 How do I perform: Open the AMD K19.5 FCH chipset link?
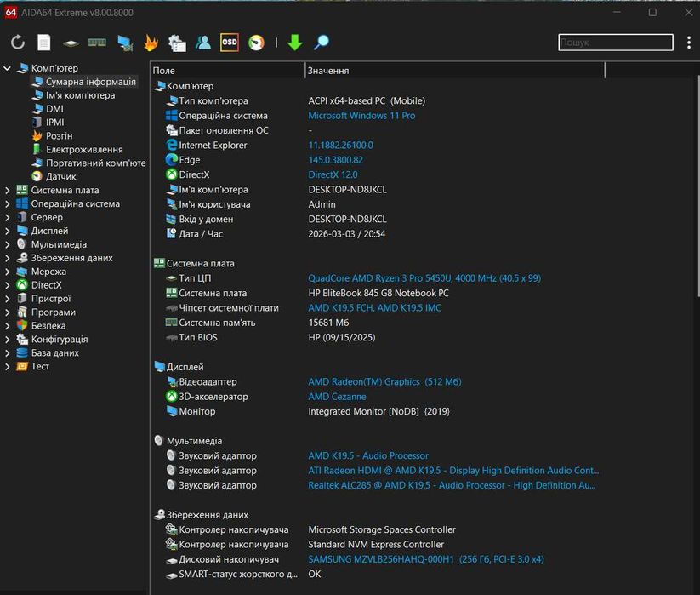pos(374,308)
